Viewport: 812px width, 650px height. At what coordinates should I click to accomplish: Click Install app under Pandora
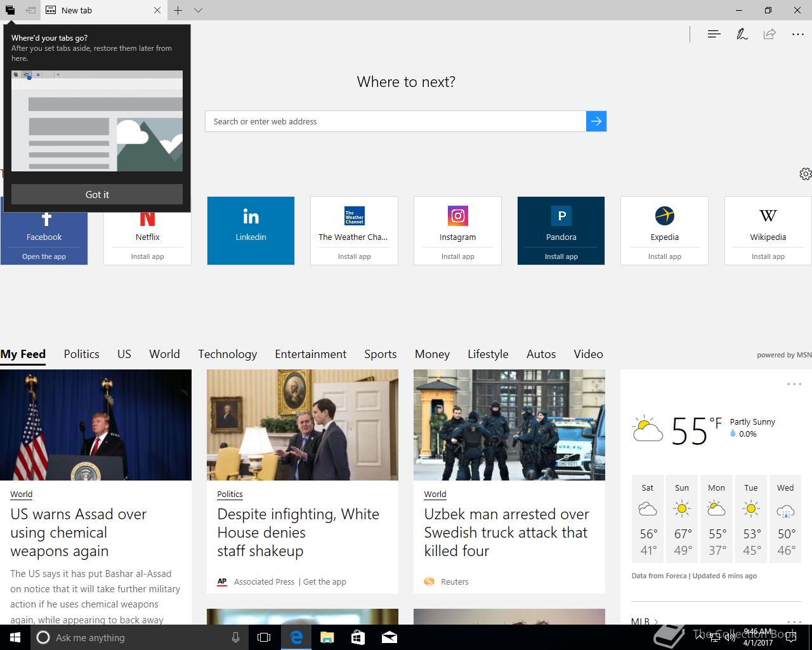(x=561, y=256)
